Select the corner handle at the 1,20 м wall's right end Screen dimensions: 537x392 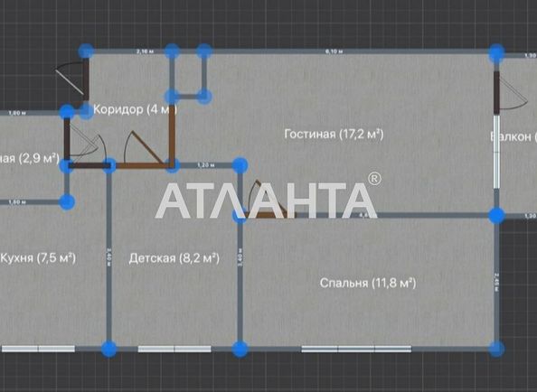pos(240,165)
